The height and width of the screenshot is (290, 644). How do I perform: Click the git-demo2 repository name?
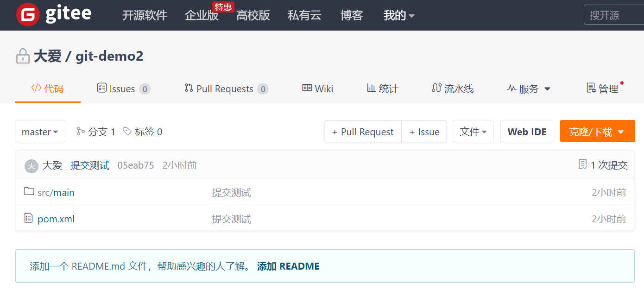coord(109,57)
